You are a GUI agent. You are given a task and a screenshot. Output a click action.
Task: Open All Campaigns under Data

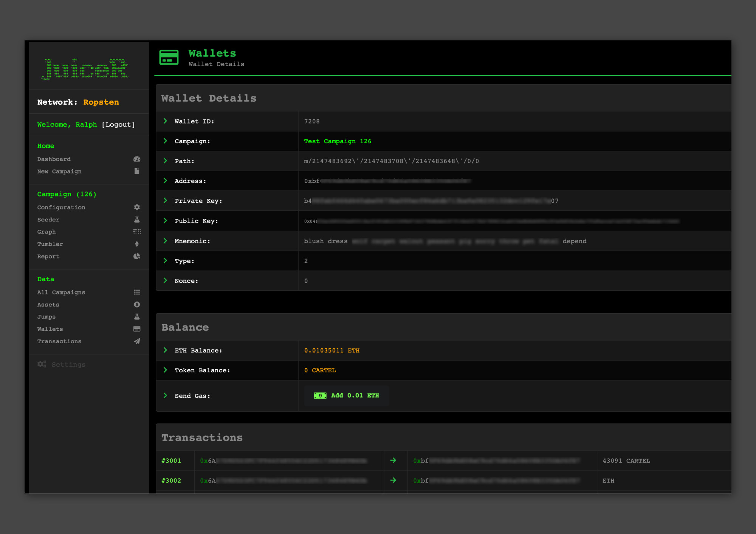61,292
